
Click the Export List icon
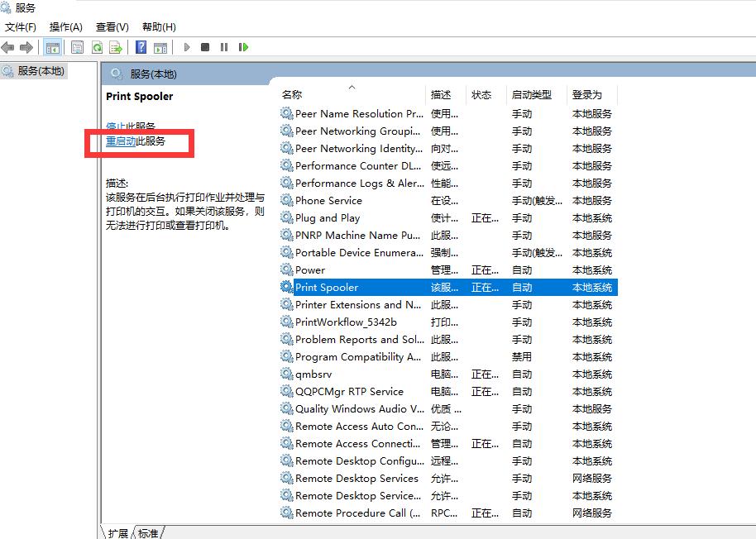(117, 47)
